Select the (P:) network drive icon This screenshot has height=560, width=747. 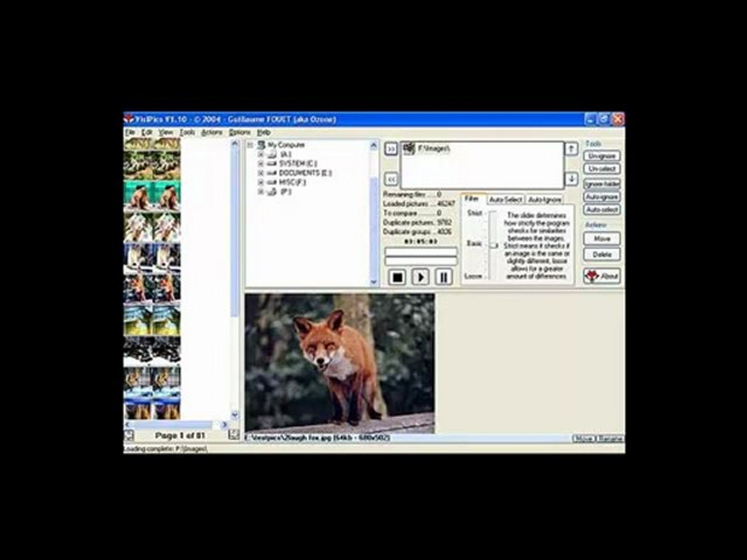pos(272,192)
